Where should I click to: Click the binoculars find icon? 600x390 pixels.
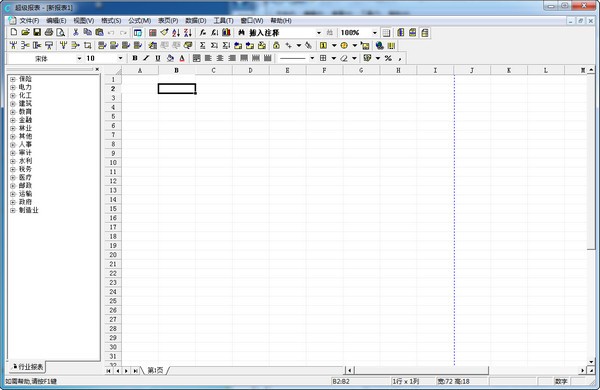tap(241, 33)
